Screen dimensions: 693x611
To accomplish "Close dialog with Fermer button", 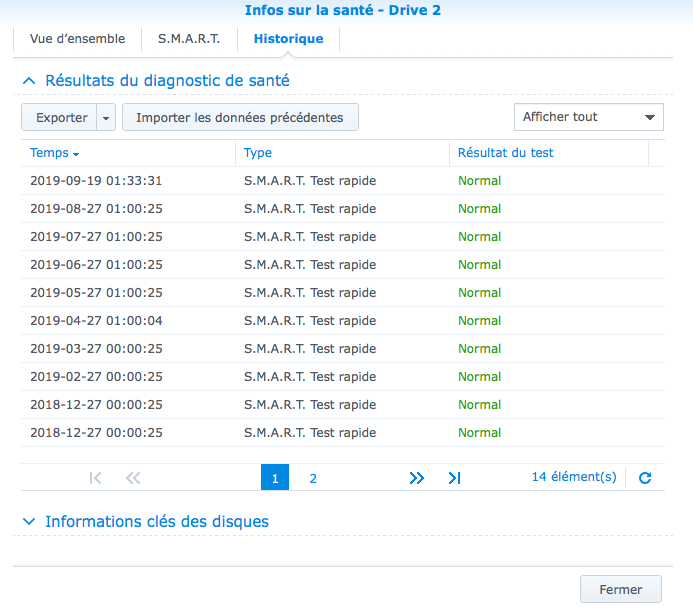I will 620,590.
